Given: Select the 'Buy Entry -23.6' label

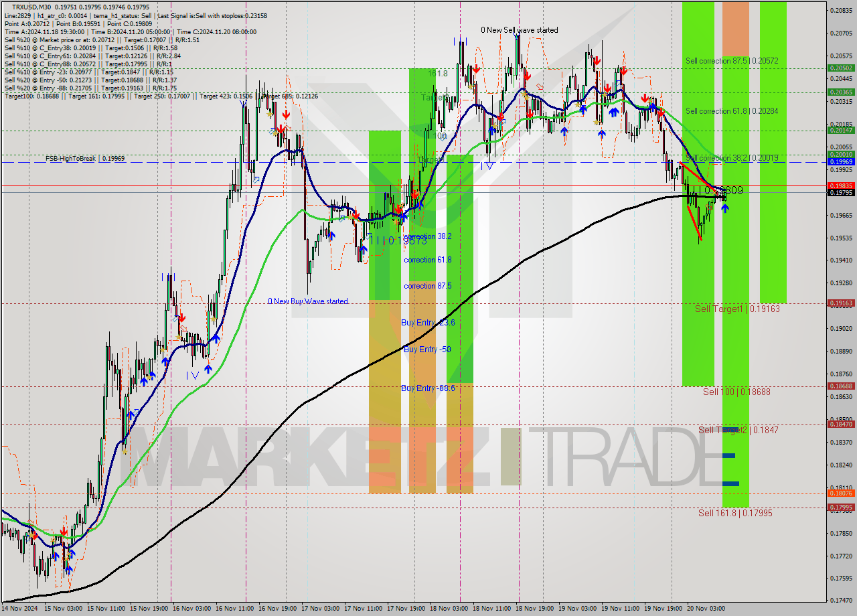Looking at the screenshot, I should [x=428, y=323].
